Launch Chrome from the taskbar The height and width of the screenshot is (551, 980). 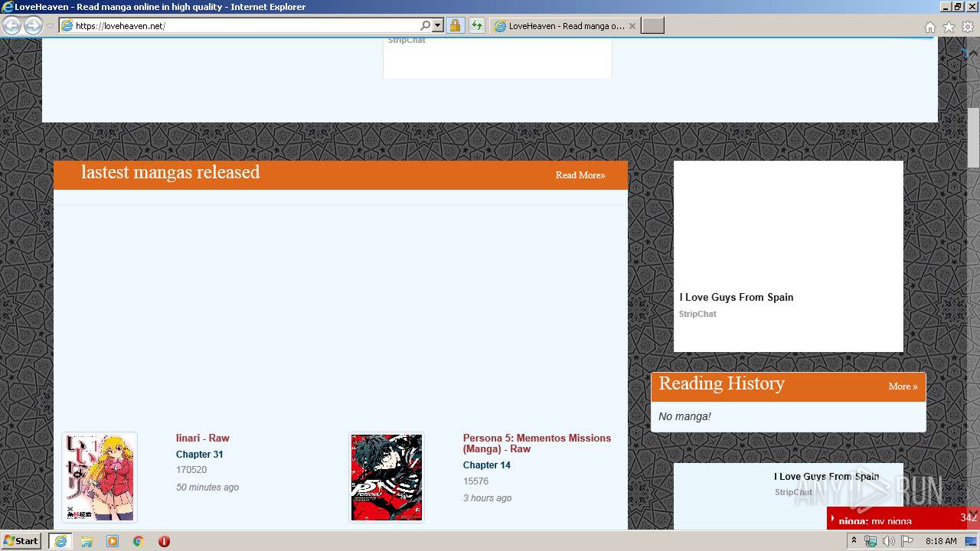138,541
